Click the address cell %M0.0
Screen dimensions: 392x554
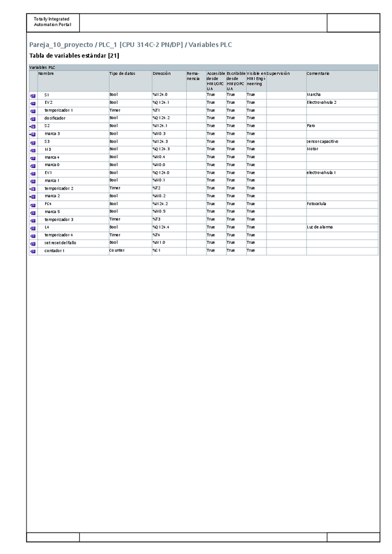pyautogui.click(x=169, y=165)
